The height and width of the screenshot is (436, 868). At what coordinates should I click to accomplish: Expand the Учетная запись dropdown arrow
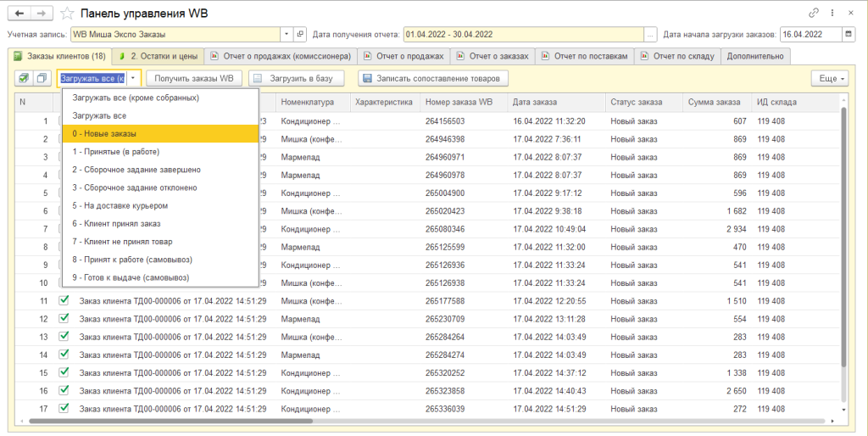[286, 35]
